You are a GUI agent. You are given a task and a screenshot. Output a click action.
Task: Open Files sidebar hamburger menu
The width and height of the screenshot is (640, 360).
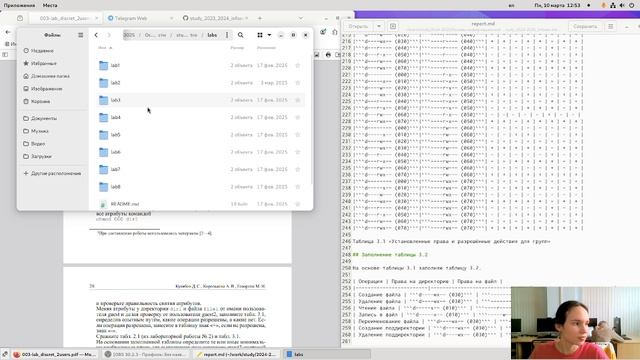pos(80,35)
